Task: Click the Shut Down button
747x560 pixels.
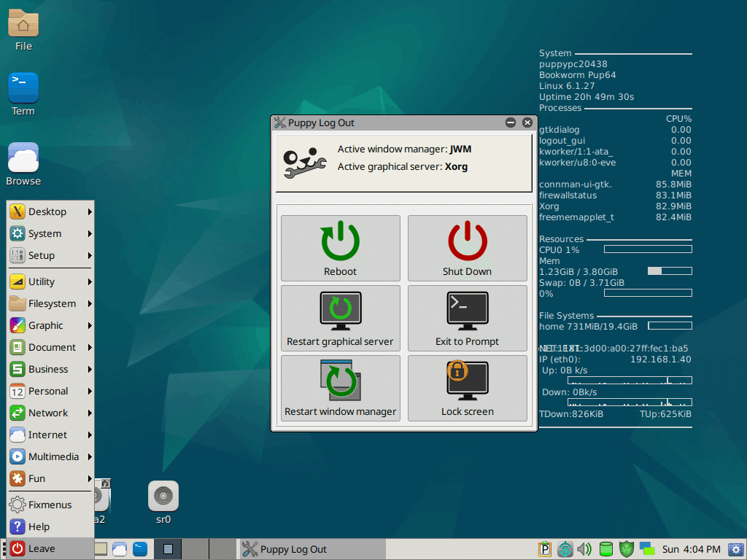Action: pyautogui.click(x=468, y=248)
